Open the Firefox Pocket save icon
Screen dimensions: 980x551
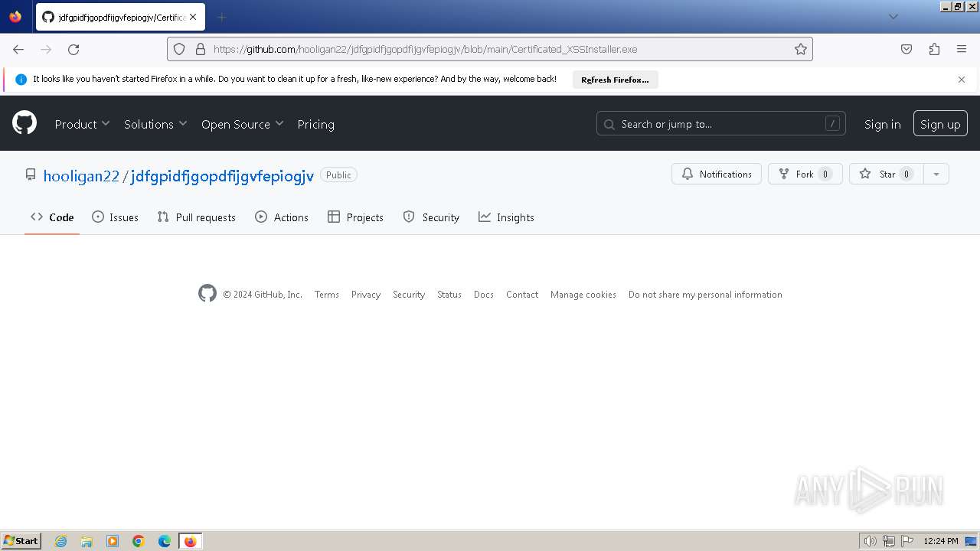[906, 49]
